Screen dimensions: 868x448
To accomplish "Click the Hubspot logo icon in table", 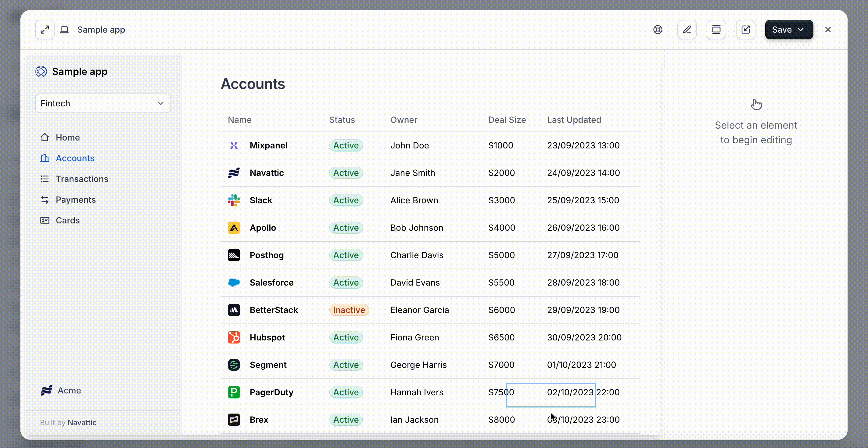I will tap(234, 337).
